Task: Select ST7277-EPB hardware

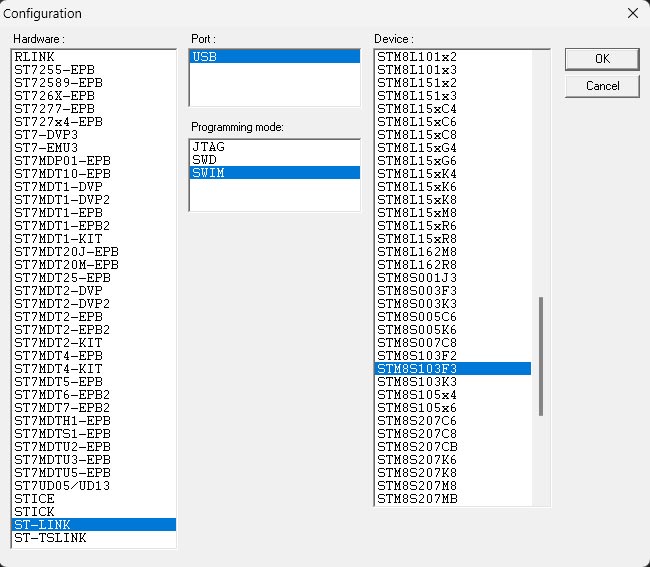Action: (94, 109)
